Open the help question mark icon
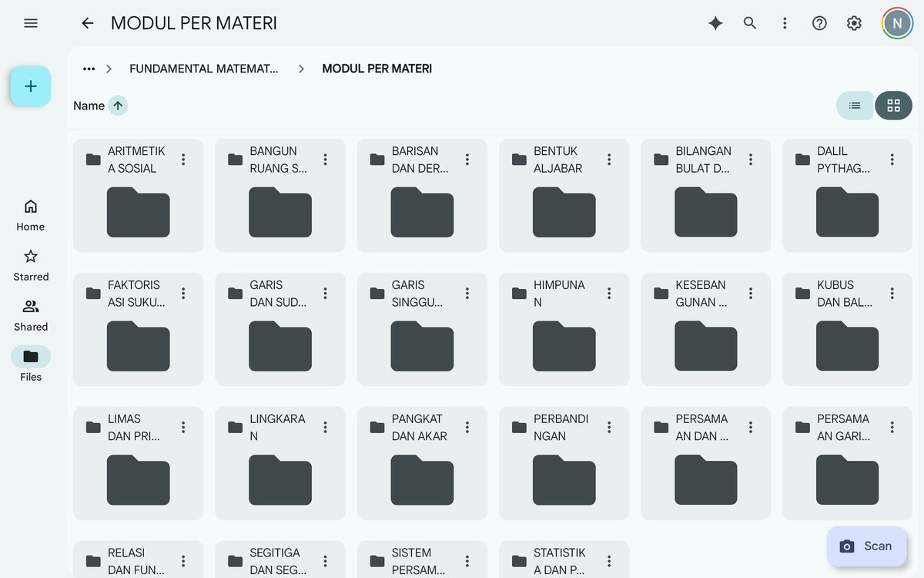924x578 pixels. 819,23
